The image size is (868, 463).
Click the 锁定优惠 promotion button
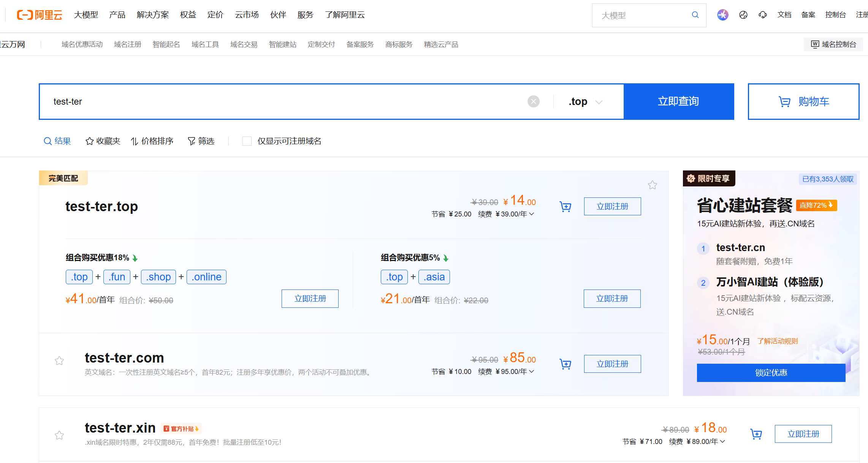tap(771, 373)
